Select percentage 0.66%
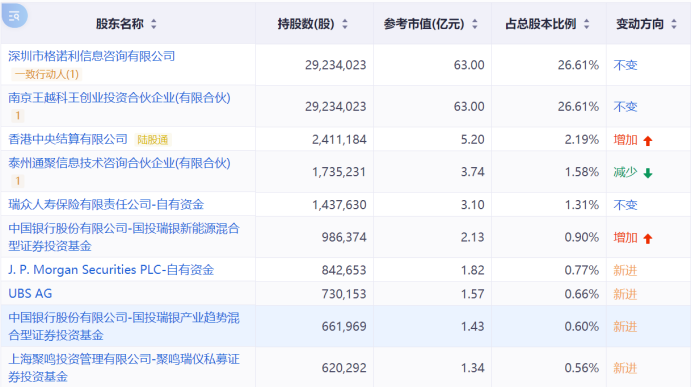This screenshot has width=692, height=387. [582, 294]
